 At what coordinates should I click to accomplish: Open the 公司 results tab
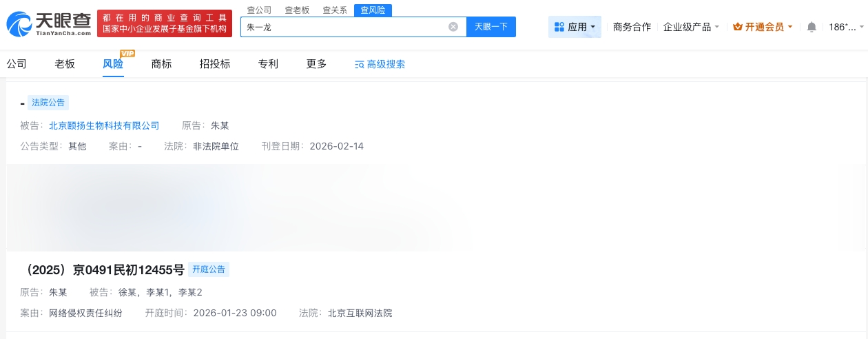point(17,64)
